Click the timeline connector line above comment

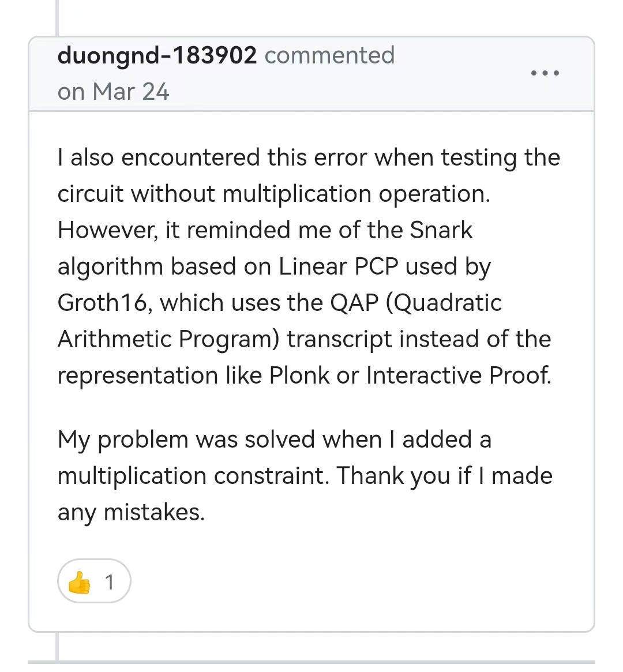pos(57,18)
